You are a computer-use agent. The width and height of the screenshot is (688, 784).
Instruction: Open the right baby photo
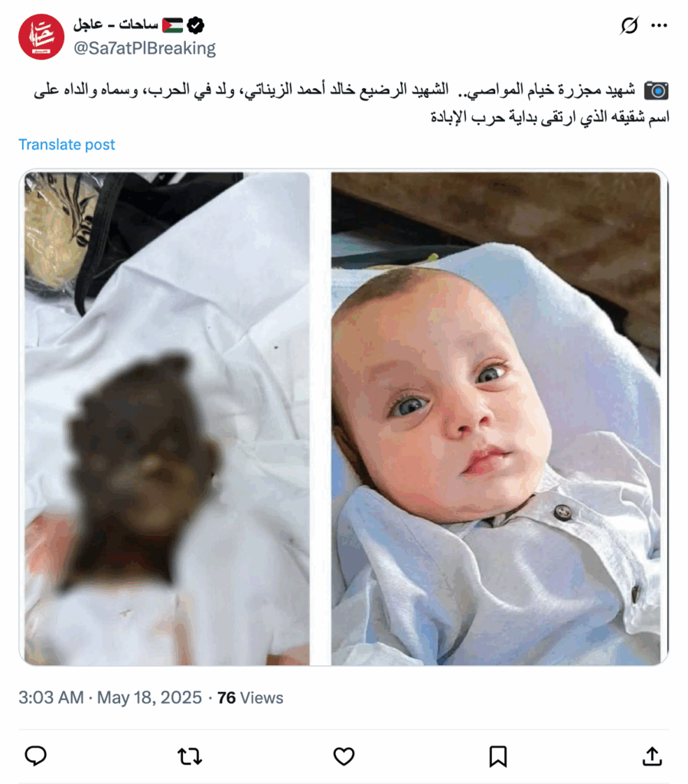496,419
